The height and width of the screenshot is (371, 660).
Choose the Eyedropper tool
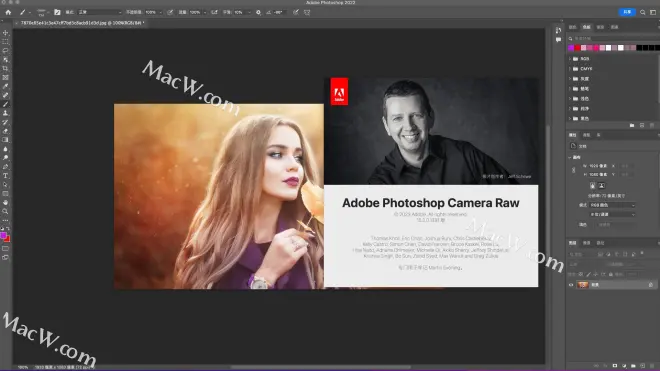tap(5, 86)
